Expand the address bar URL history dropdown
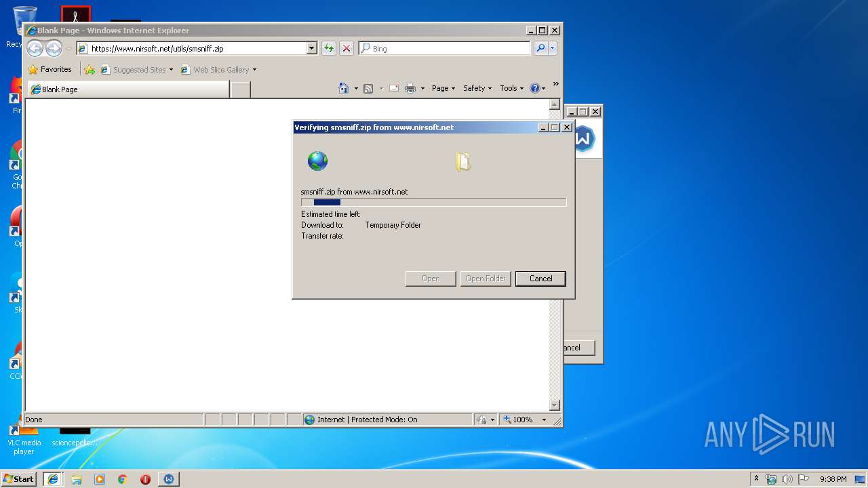Image resolution: width=868 pixels, height=488 pixels. 312,48
